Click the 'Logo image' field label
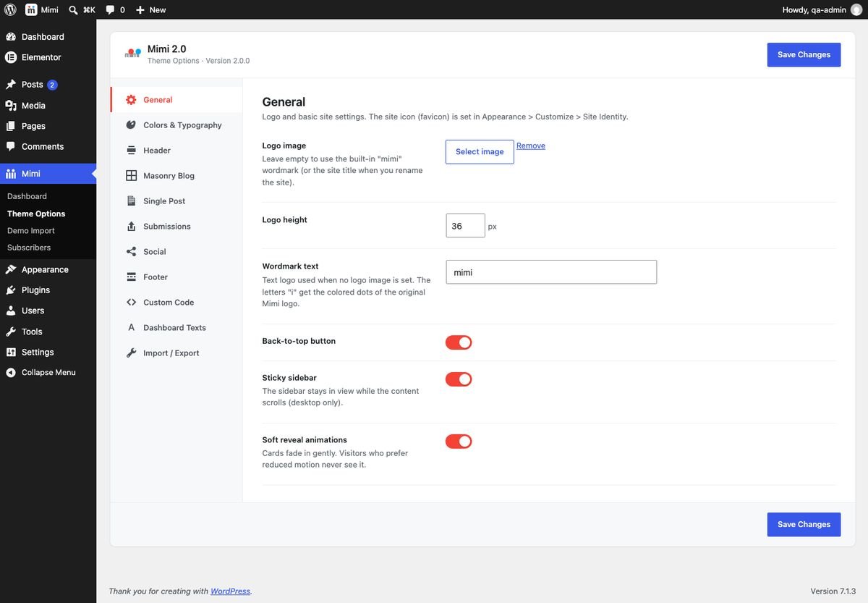Image resolution: width=868 pixels, height=603 pixels. pyautogui.click(x=284, y=146)
